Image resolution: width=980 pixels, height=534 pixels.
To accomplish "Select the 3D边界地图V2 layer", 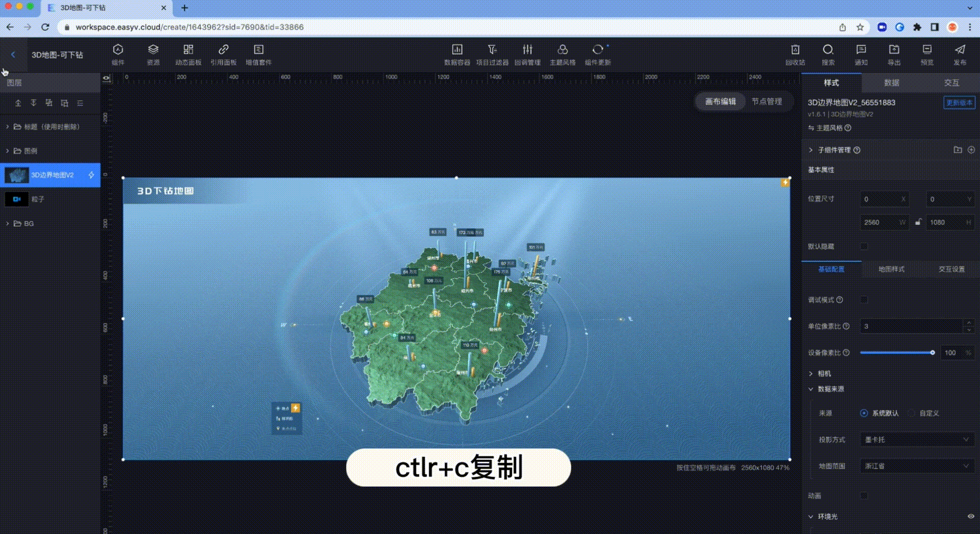I will 50,175.
